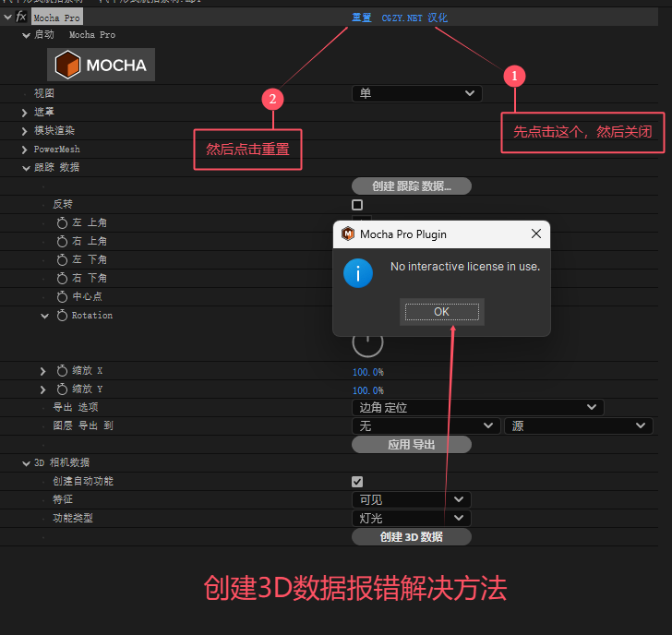Collapse the Rotation property
672x635 pixels.
pyautogui.click(x=44, y=316)
